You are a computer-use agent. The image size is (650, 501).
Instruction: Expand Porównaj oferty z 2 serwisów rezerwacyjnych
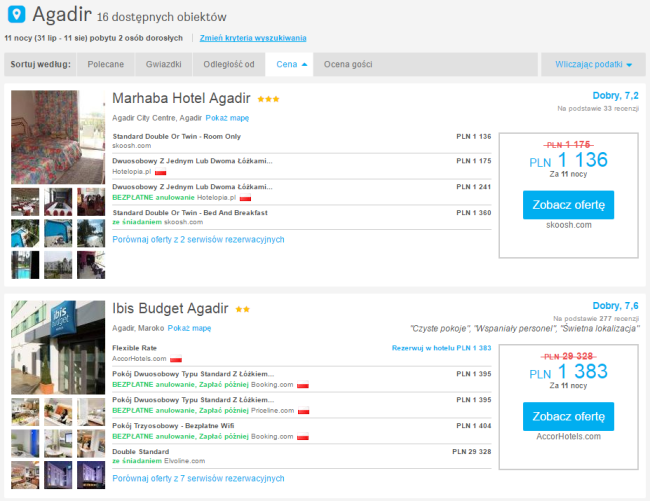click(x=199, y=240)
